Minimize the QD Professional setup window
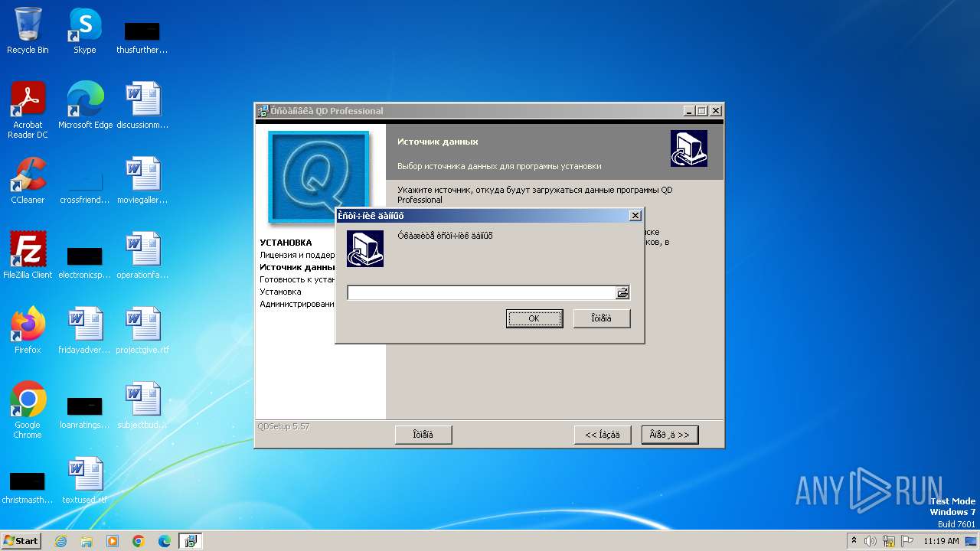This screenshot has width=980, height=551. tap(688, 111)
